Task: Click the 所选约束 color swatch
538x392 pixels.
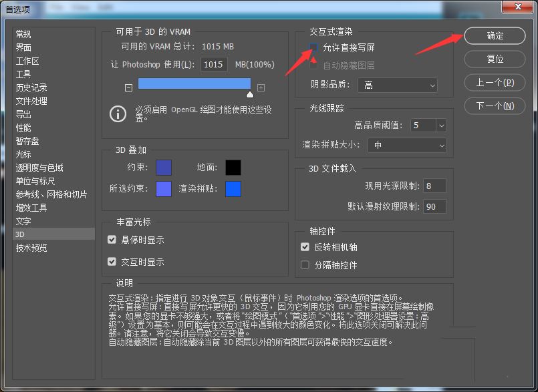Action: 164,189
